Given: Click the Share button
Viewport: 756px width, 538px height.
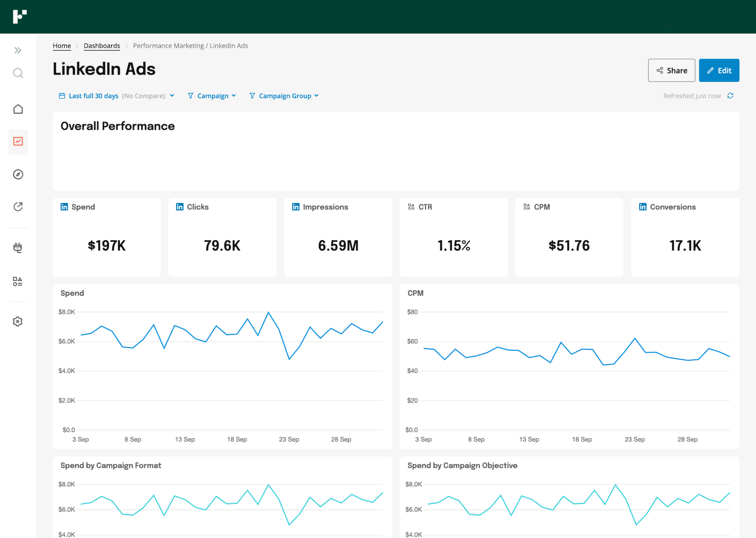Looking at the screenshot, I should pyautogui.click(x=671, y=70).
